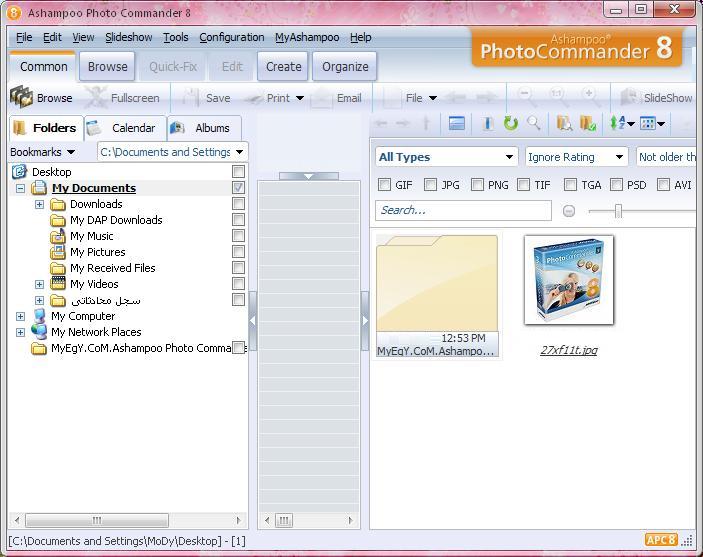Click the blue rename icon in browser toolbar

click(x=488, y=123)
